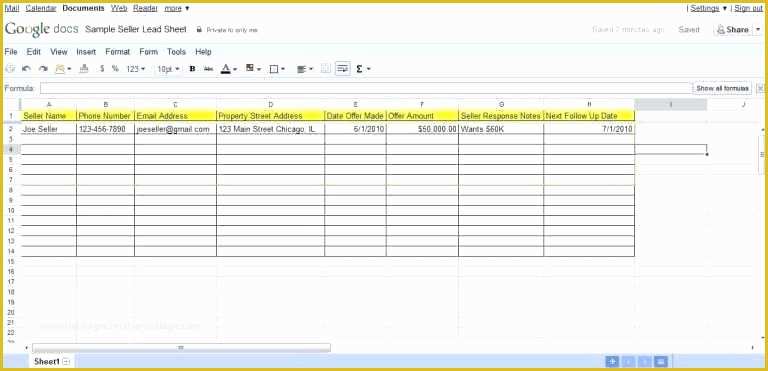Open the Help menu
The height and width of the screenshot is (371, 768).
(x=203, y=51)
